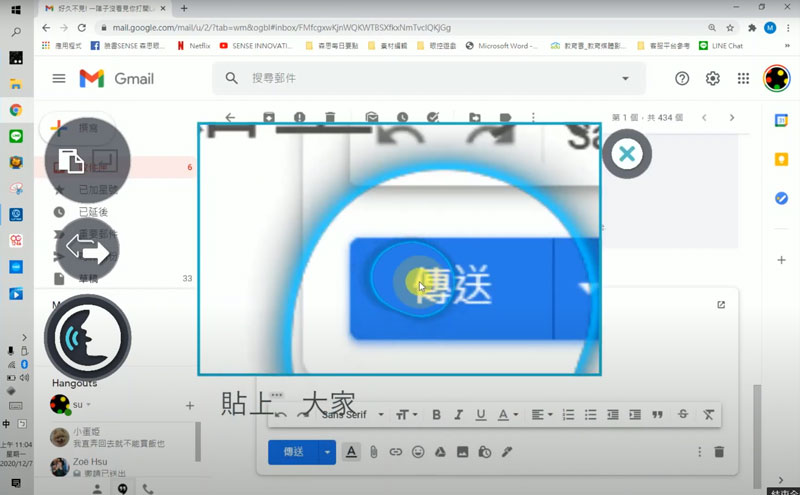
Task: Focus the Gmail search mail field
Action: (x=429, y=78)
